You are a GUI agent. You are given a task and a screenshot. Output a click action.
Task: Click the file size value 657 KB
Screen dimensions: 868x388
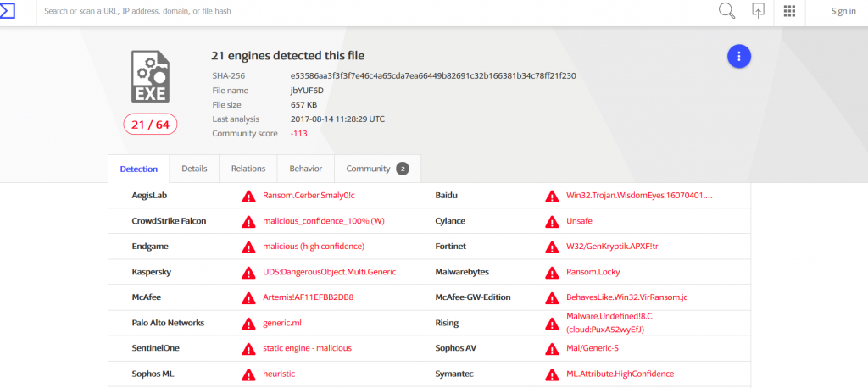pos(304,104)
